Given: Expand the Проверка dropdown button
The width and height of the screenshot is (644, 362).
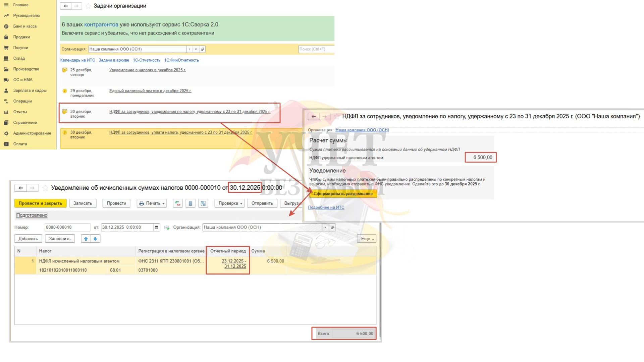Looking at the screenshot, I should 230,203.
